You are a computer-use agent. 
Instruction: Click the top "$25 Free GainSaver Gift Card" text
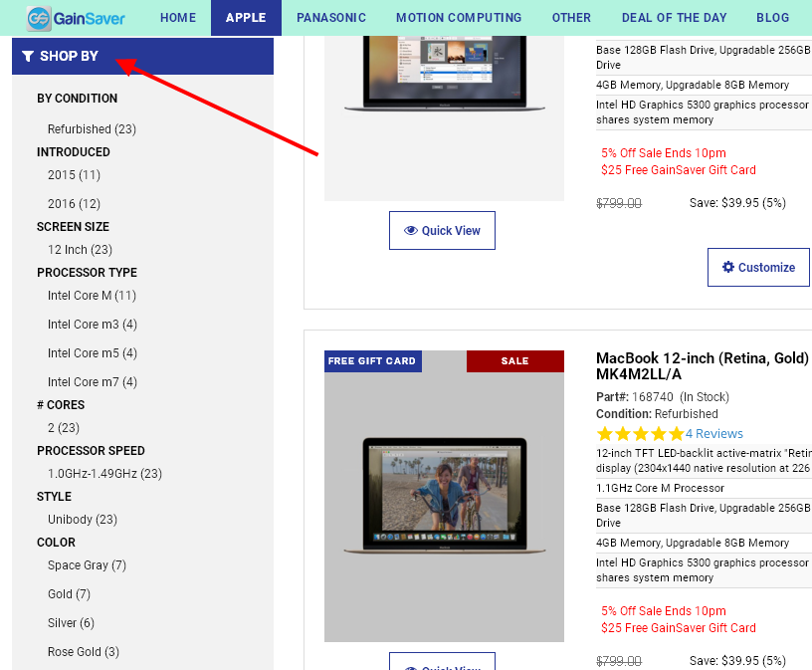[x=679, y=170]
